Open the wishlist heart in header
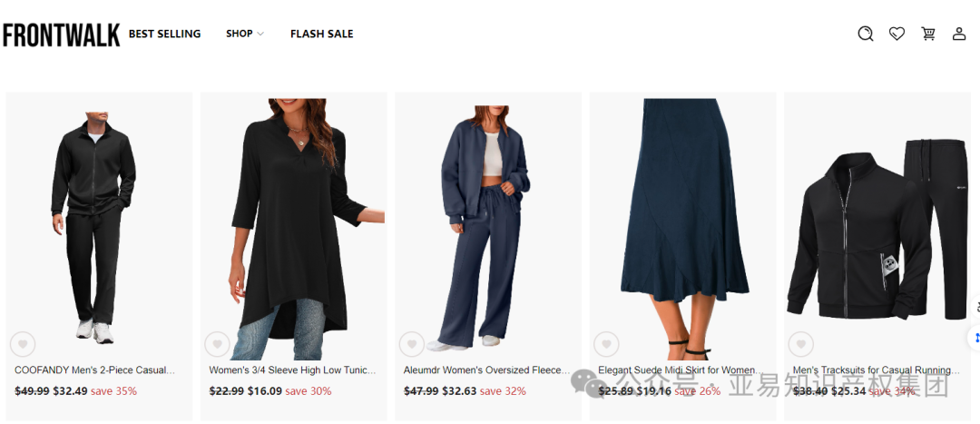Screen dimensions: 980x424 click(897, 34)
